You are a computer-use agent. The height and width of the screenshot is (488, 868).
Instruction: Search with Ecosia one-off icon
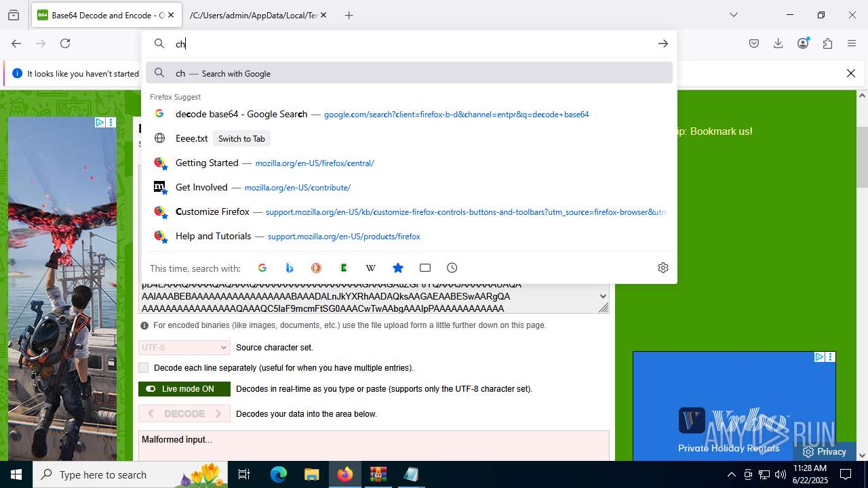[x=344, y=268]
